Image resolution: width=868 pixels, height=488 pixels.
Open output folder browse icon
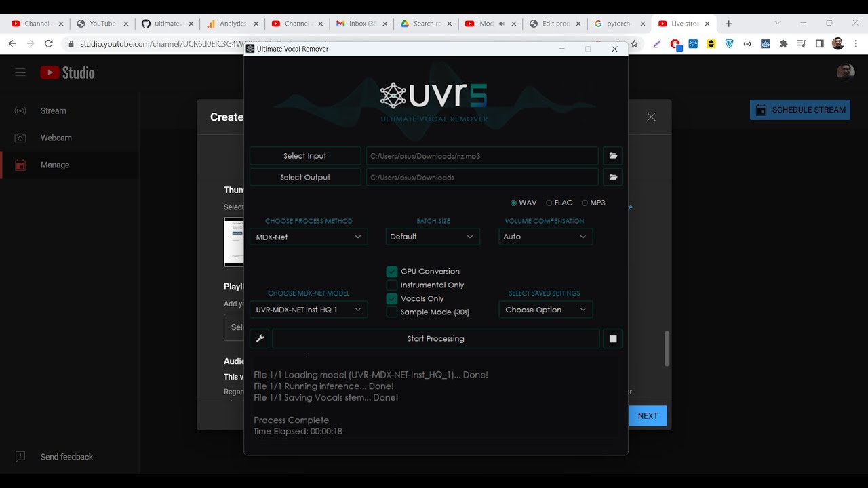pos(613,178)
